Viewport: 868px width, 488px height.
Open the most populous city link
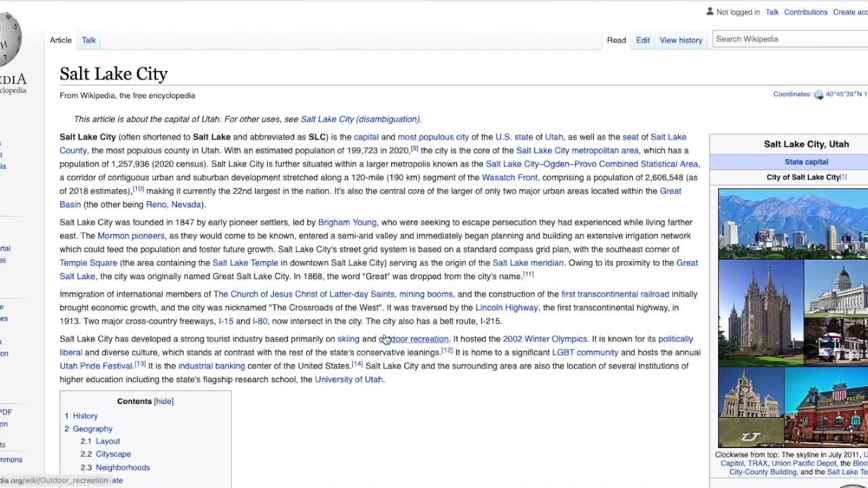coord(433,137)
